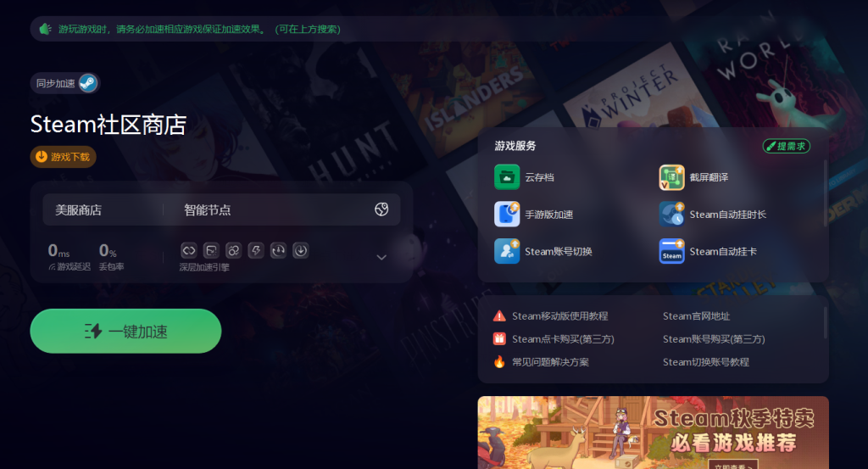This screenshot has width=868, height=469.
Task: Open 常见问题解决方案 link
Action: coord(550,362)
